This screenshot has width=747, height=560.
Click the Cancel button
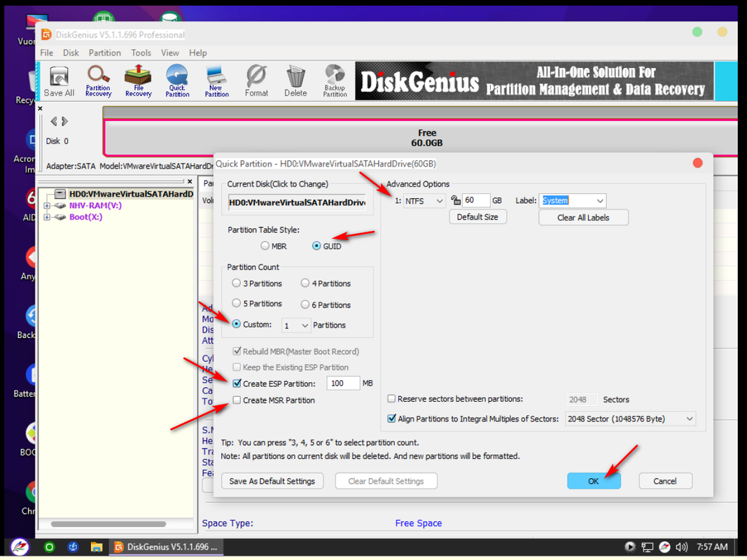(665, 480)
